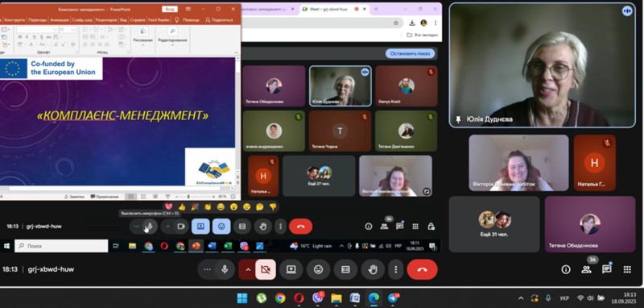Open more options menu next to red hang-up button
Viewport: 644px width, 308px height.
(x=396, y=269)
